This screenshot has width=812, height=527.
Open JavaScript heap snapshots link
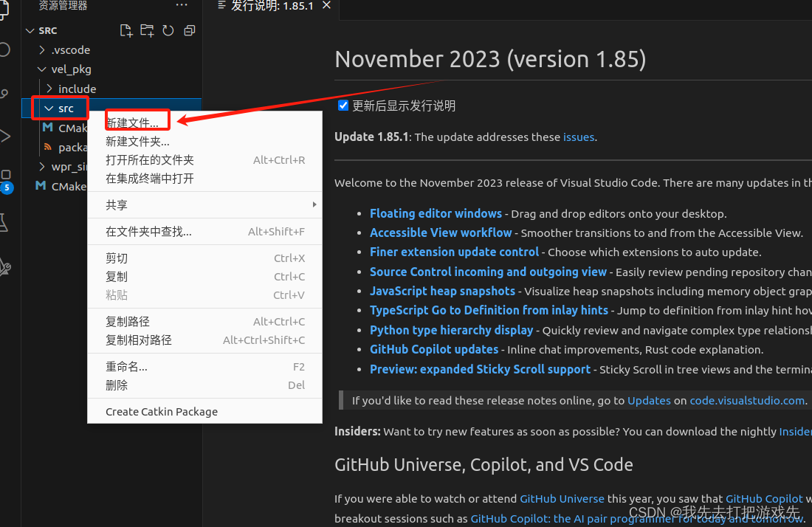[442, 291]
